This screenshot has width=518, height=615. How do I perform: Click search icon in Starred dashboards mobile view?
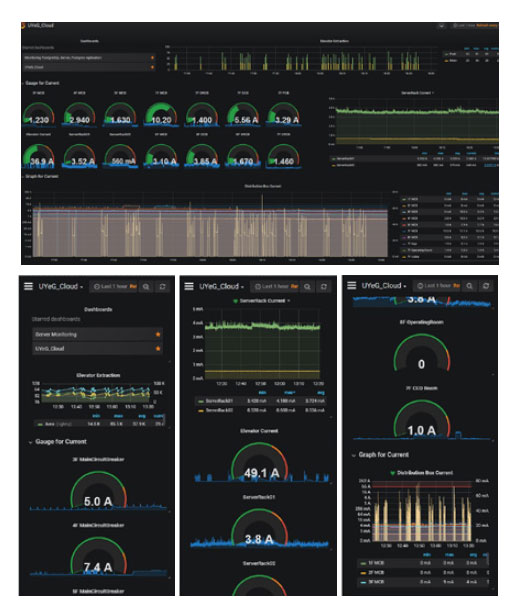coord(146,287)
